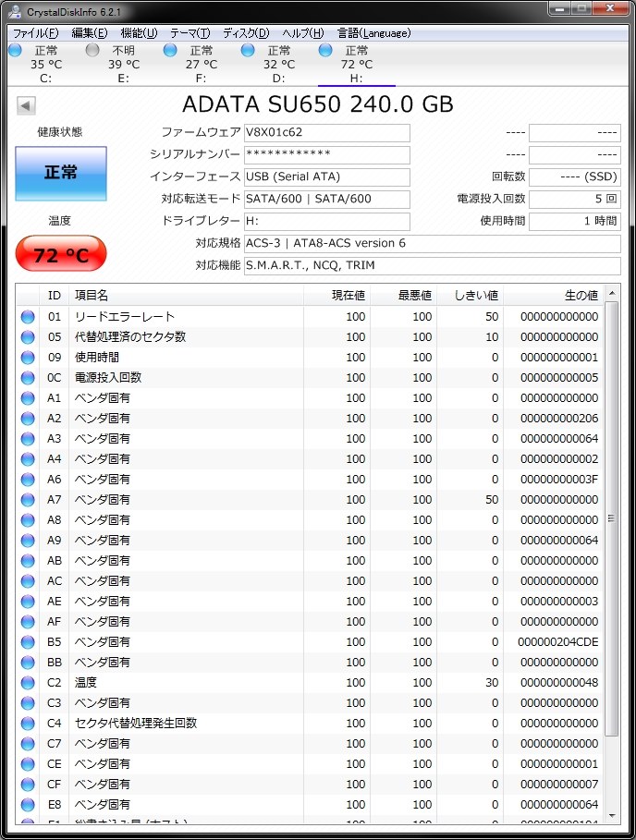The width and height of the screenshot is (636, 840).
Task: Click the CrystalDiskInfo title bar app icon
Action: point(15,11)
